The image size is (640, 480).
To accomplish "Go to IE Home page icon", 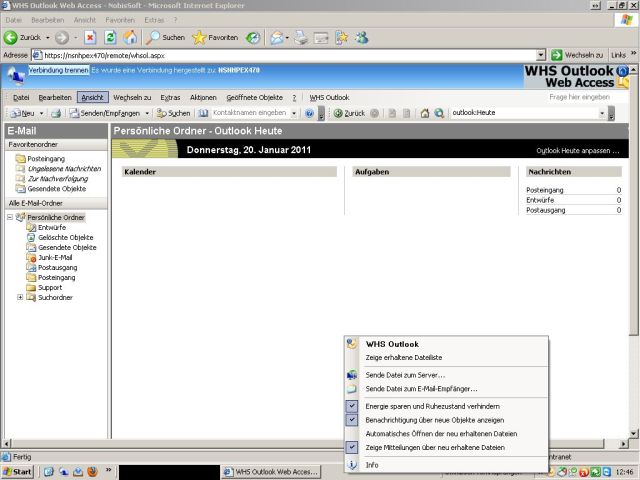I will pos(130,38).
